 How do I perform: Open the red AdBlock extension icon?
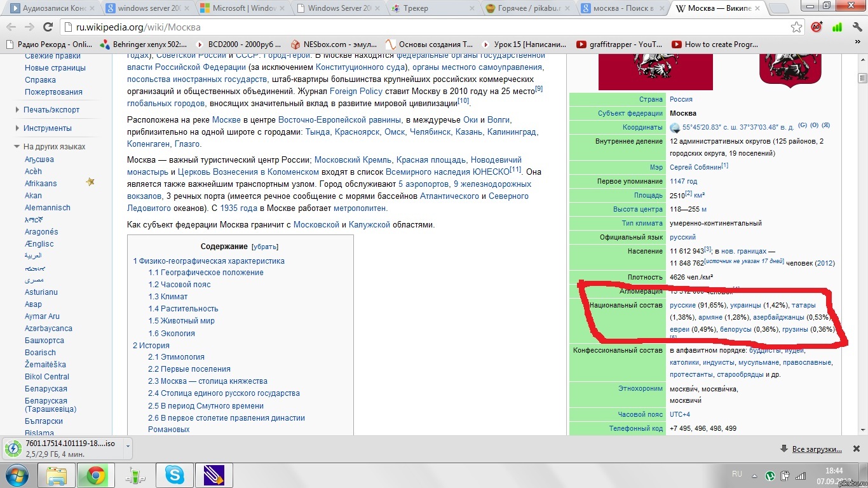tap(817, 27)
